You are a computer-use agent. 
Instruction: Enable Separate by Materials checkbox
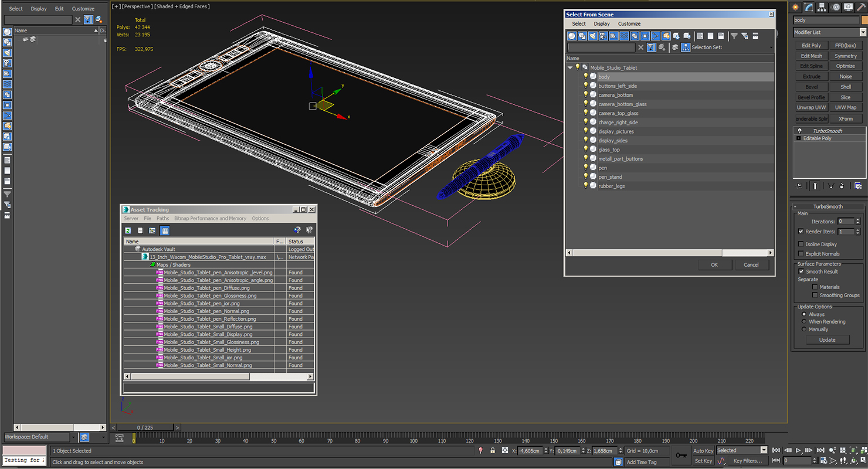[x=815, y=287]
